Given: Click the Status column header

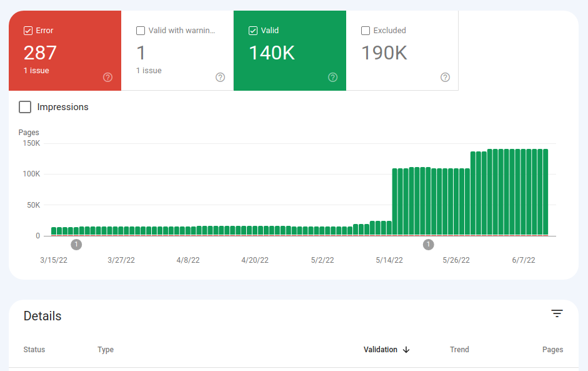Looking at the screenshot, I should point(34,350).
